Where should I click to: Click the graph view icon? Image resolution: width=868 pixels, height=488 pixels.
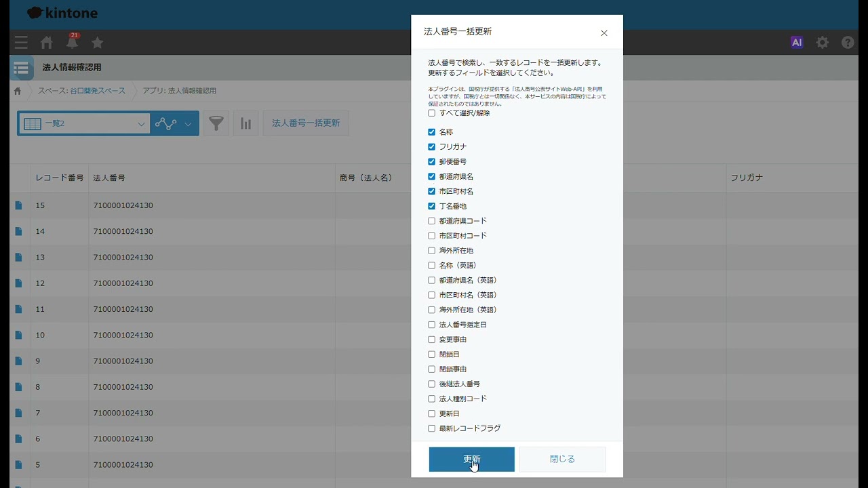[x=165, y=123]
